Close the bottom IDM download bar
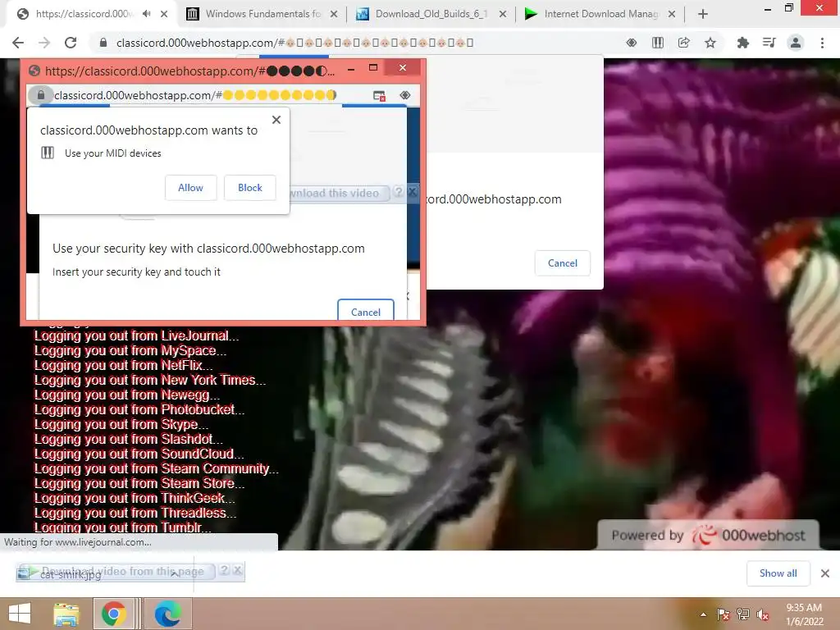 pyautogui.click(x=238, y=571)
